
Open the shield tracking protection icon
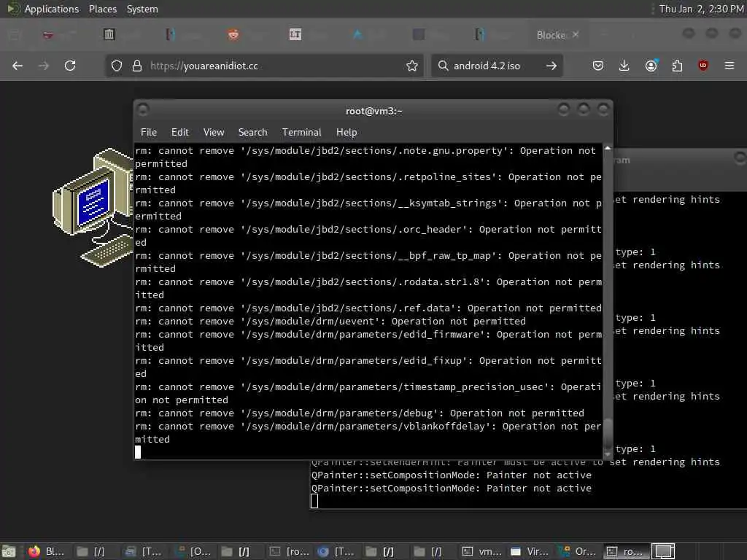pos(117,66)
